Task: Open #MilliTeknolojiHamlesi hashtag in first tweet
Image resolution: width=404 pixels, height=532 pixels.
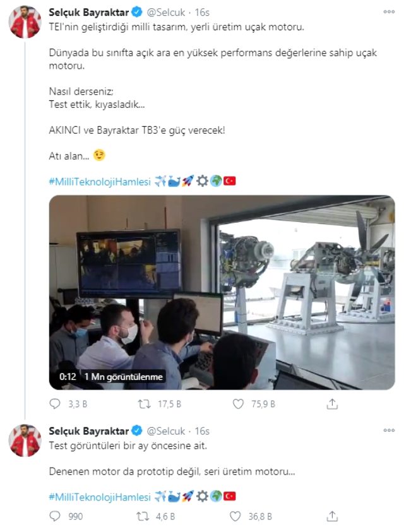Action: coord(100,182)
